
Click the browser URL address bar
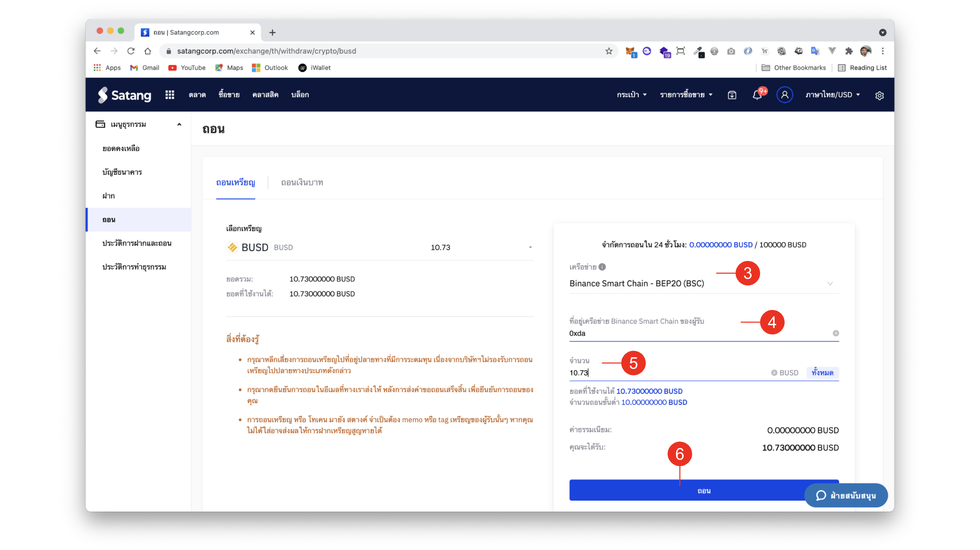click(388, 51)
